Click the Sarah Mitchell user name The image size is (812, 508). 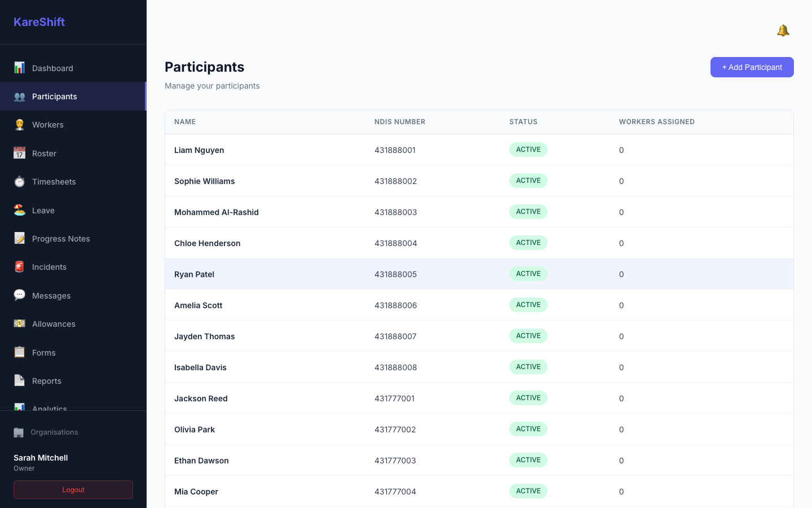click(41, 458)
